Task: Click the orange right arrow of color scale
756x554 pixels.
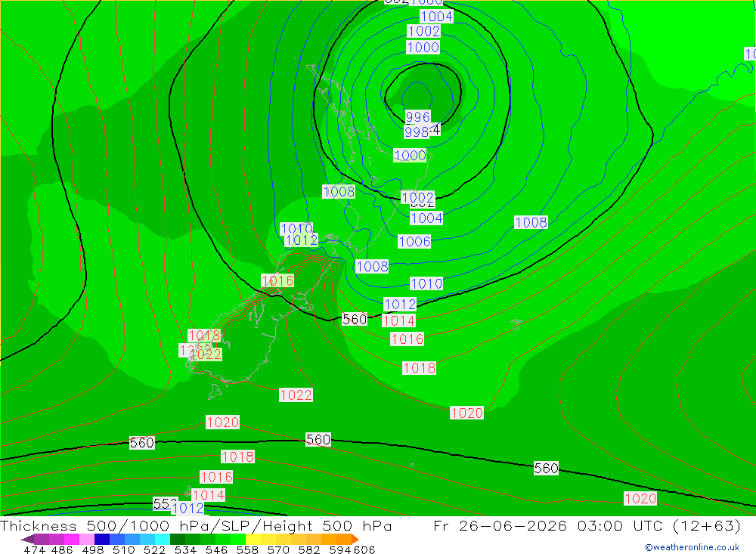Action: click(x=356, y=539)
